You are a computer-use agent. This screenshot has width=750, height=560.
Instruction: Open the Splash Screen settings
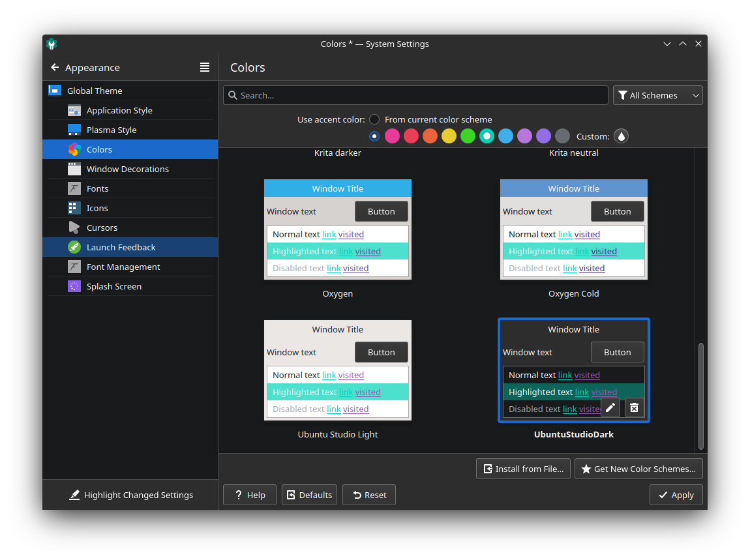pyautogui.click(x=113, y=286)
